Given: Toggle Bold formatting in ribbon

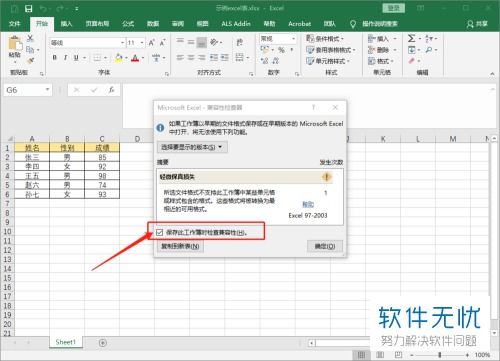Looking at the screenshot, I should [x=55, y=58].
